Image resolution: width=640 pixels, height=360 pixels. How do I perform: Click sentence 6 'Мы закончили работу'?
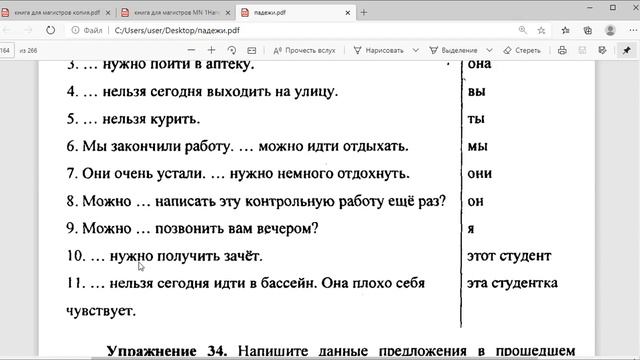pos(237,146)
